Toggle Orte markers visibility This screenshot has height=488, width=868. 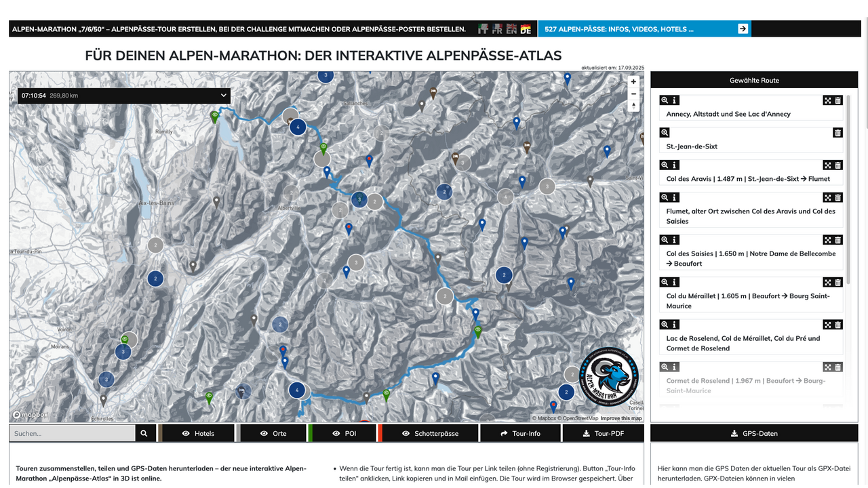pos(273,433)
